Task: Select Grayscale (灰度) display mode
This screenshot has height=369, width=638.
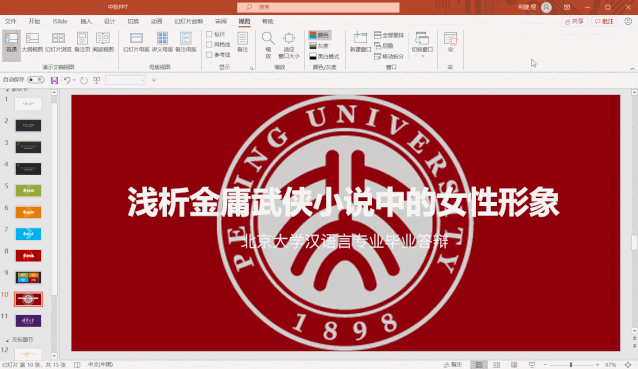Action: [319, 46]
